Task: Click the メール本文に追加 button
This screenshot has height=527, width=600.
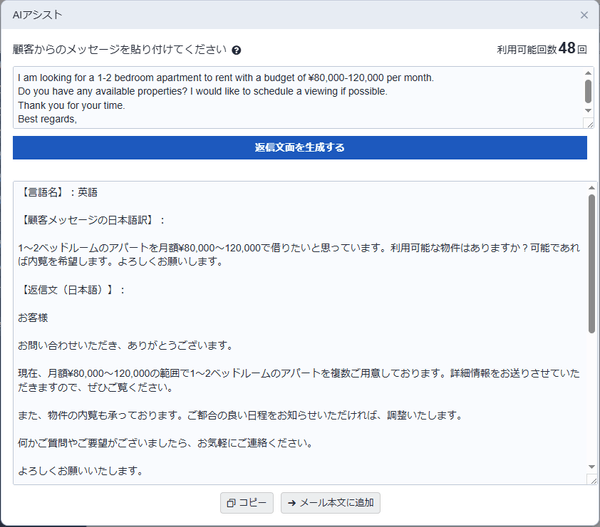Action: click(330, 502)
